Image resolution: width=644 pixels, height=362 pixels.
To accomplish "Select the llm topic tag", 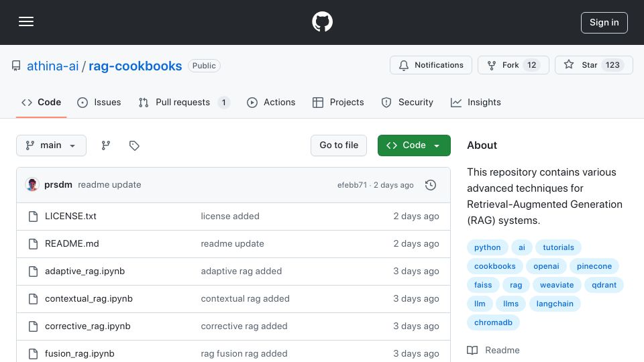I will coord(480,304).
